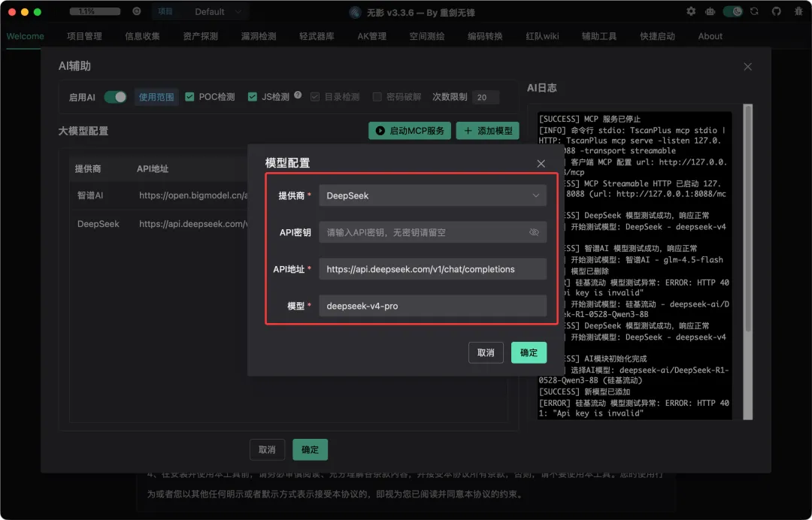Image resolution: width=812 pixels, height=520 pixels.
Task: Click the 添加模型 button
Action: point(487,131)
